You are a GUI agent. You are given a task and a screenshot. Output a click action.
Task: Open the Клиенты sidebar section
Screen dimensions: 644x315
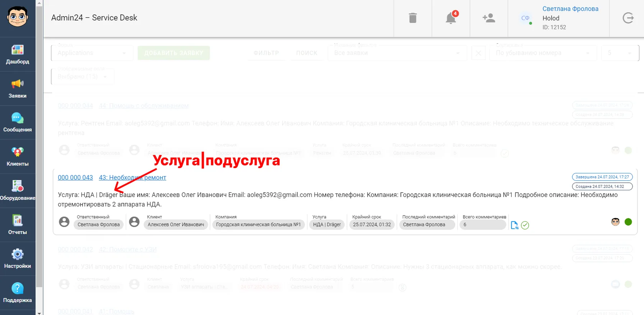18,157
